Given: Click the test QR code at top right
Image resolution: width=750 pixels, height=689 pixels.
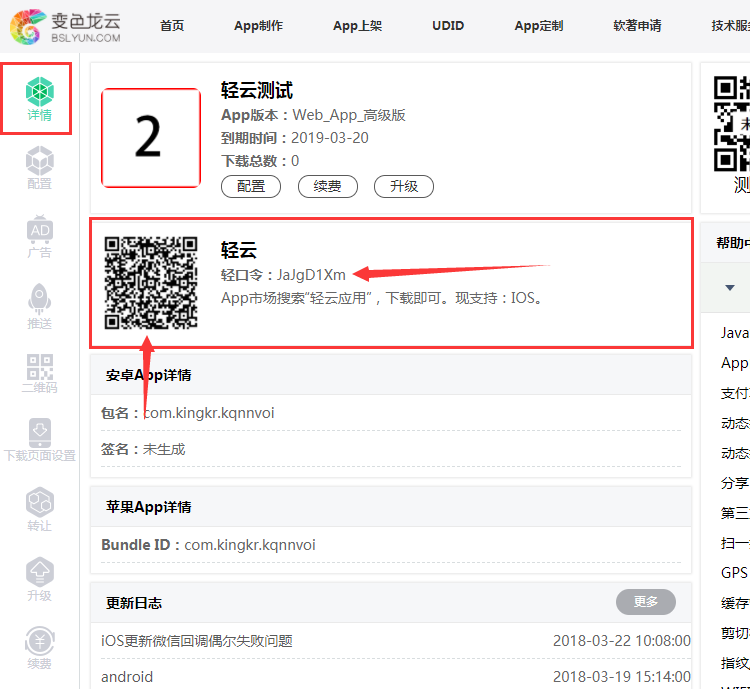Looking at the screenshot, I should (x=731, y=123).
